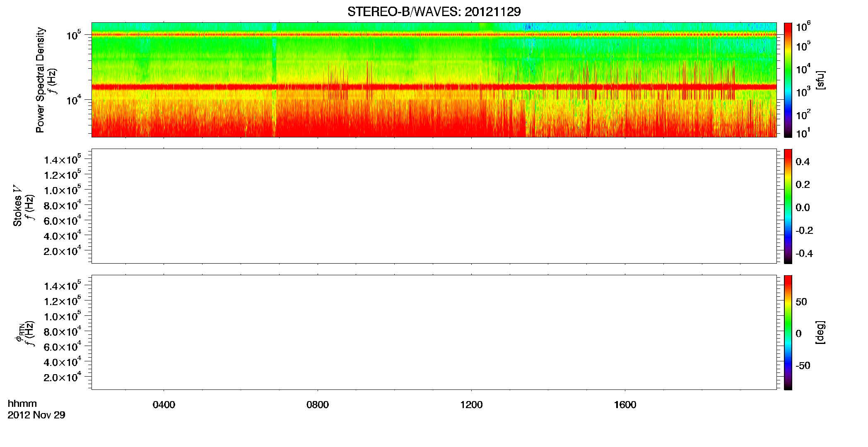Click the 1.4×10^5 tick in the Stokes V panel
The image size is (868, 447).
pyautogui.click(x=63, y=159)
